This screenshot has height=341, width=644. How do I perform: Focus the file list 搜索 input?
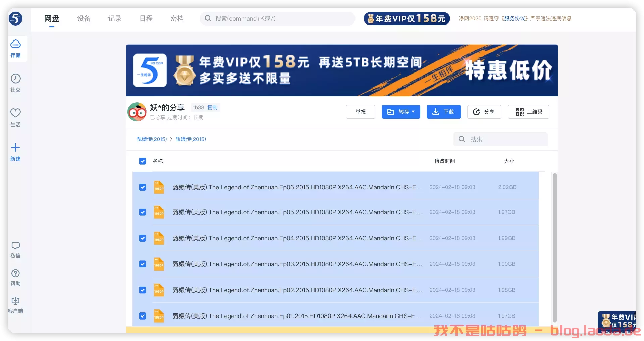501,139
